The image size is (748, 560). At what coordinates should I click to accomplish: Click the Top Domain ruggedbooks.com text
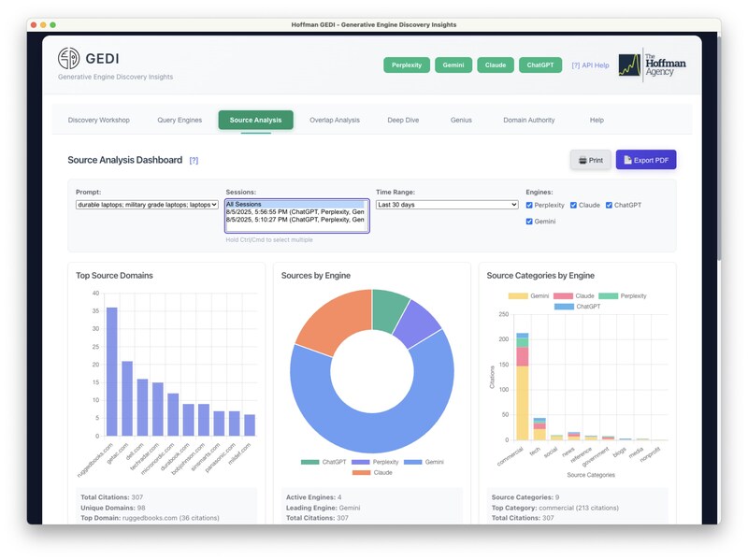[150, 518]
